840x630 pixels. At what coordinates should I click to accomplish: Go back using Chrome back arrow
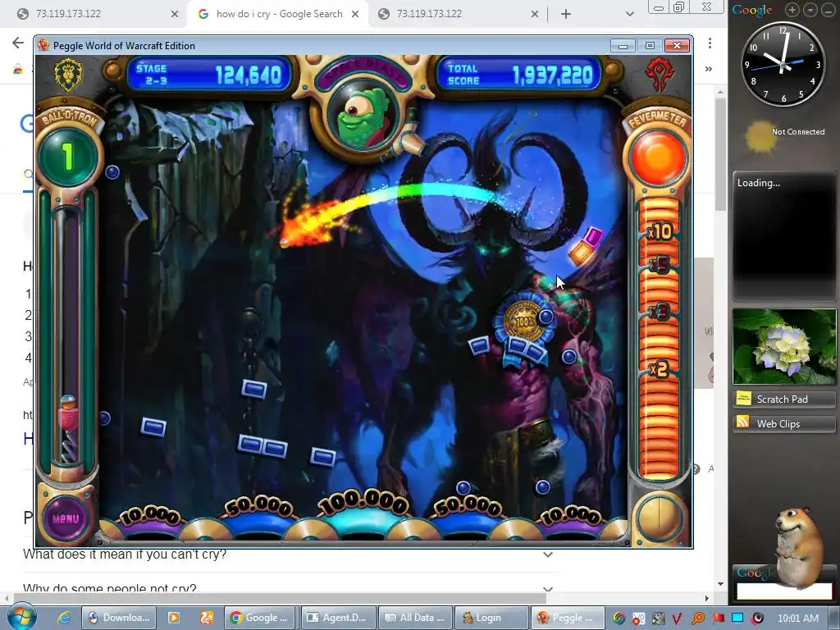coord(18,43)
